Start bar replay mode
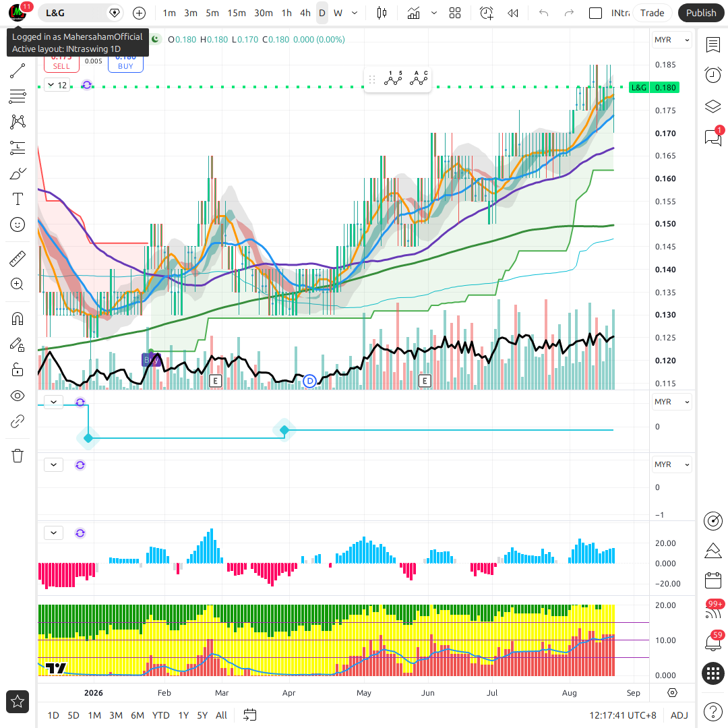Screen dimensions: 728x728 tap(513, 13)
